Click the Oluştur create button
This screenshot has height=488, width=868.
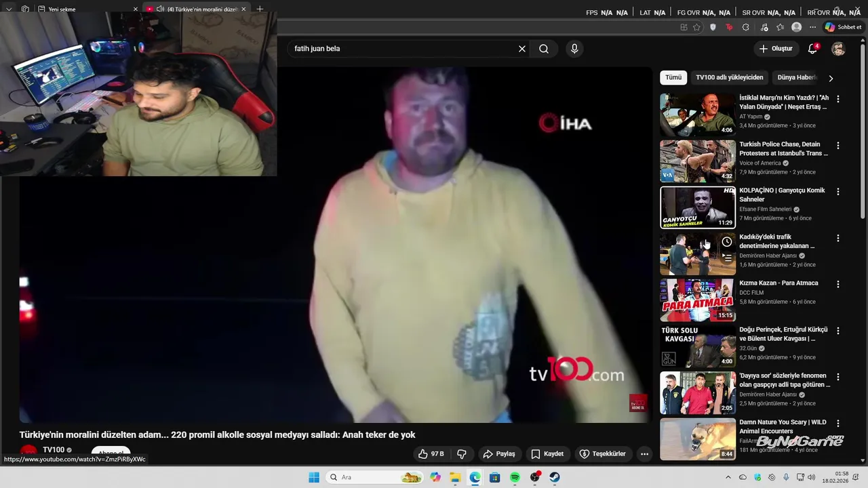tap(776, 49)
